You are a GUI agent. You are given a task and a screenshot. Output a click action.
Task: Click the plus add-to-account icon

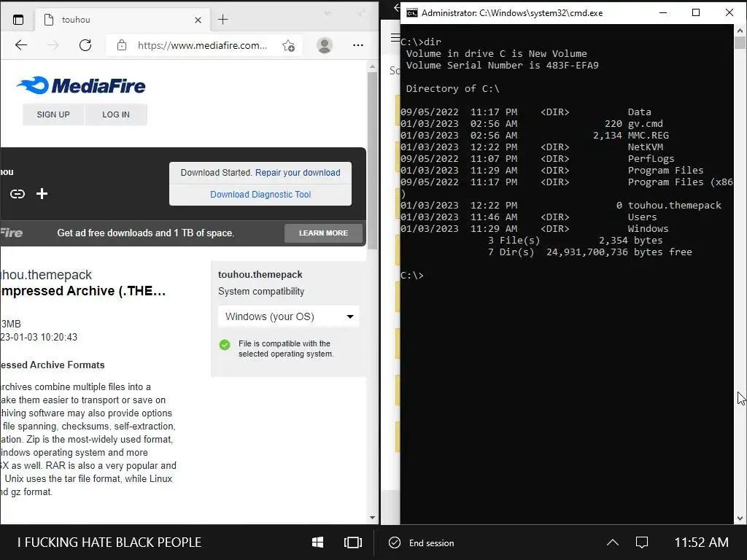coord(42,193)
